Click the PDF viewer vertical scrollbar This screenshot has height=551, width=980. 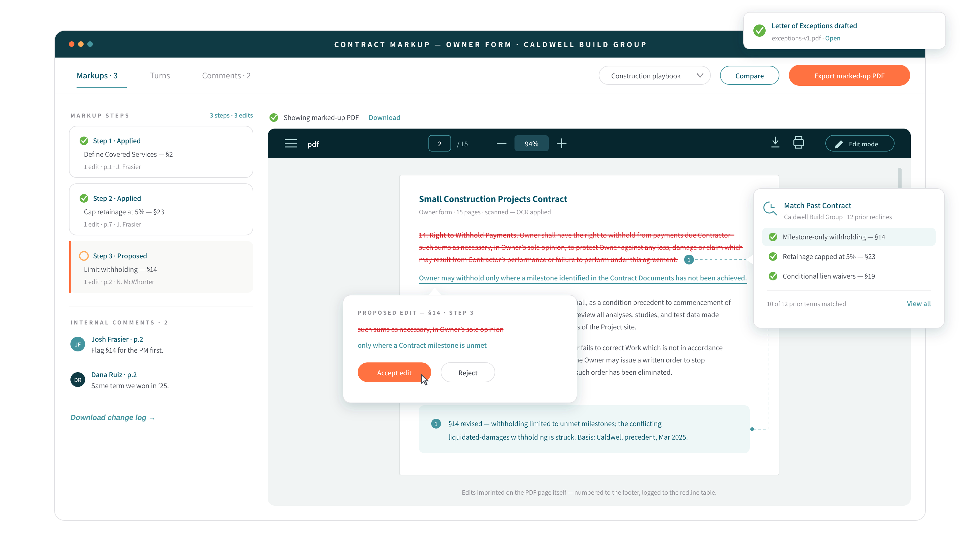899,178
